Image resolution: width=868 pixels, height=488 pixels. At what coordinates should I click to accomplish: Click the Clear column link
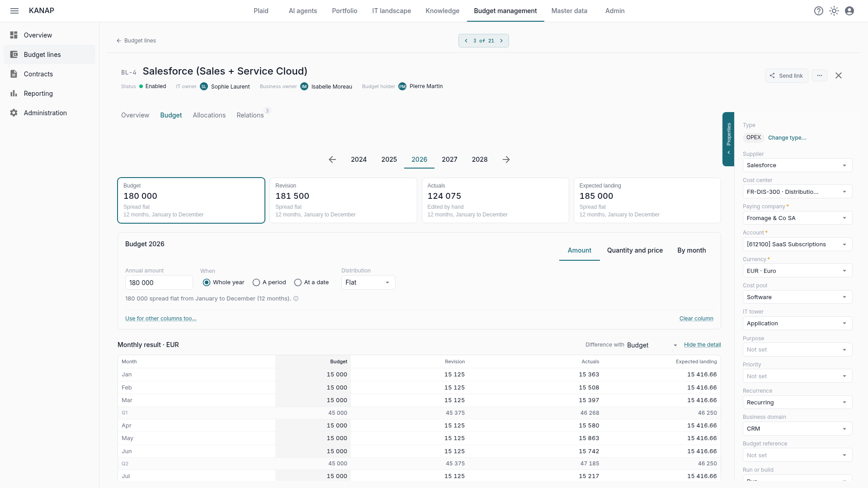[696, 319]
